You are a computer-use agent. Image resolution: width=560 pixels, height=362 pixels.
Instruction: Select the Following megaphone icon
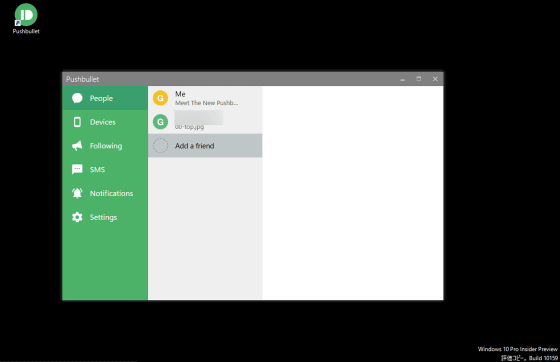tap(77, 146)
